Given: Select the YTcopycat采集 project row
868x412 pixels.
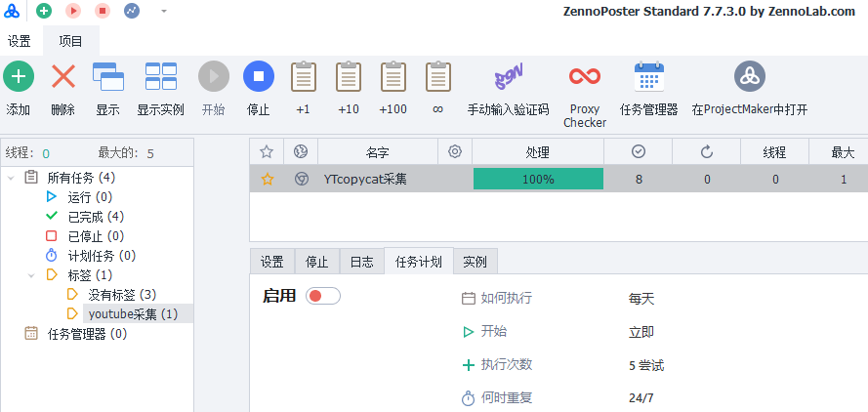Looking at the screenshot, I should point(558,179).
